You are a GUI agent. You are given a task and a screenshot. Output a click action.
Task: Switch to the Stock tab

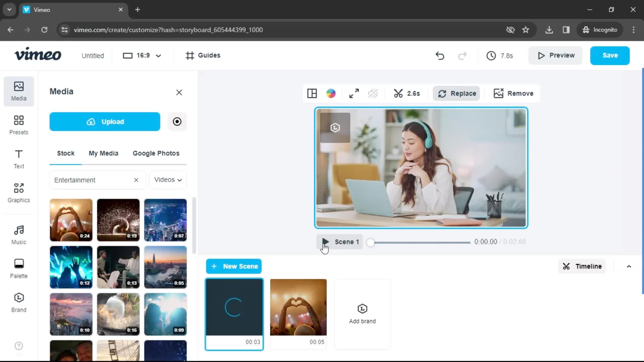(x=66, y=153)
